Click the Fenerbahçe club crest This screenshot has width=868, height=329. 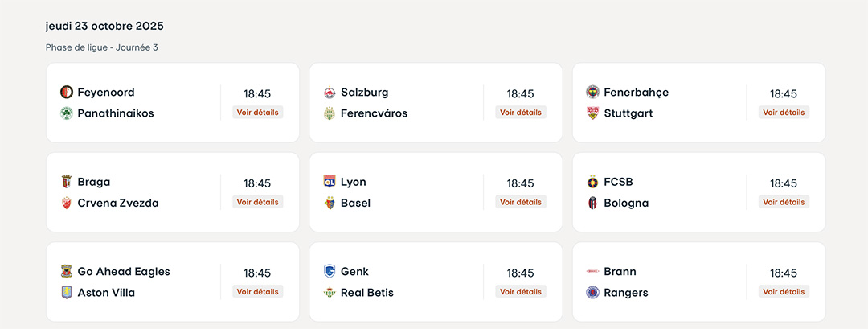(x=593, y=93)
